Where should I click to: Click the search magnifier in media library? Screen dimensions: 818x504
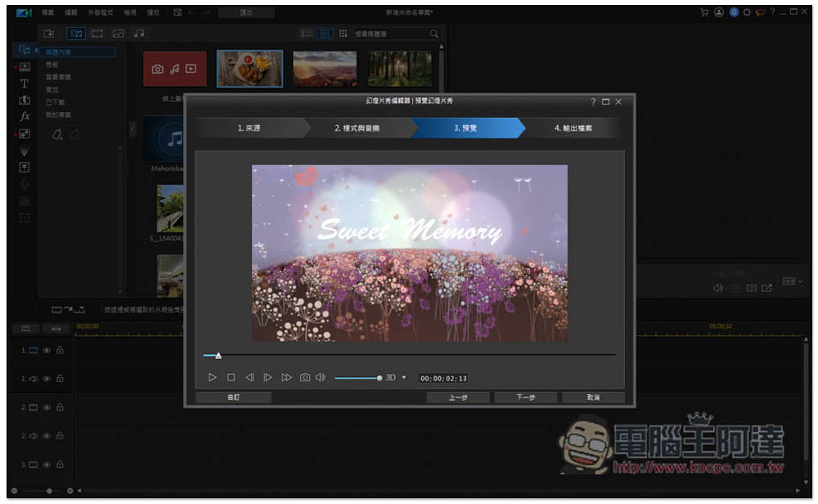[434, 34]
